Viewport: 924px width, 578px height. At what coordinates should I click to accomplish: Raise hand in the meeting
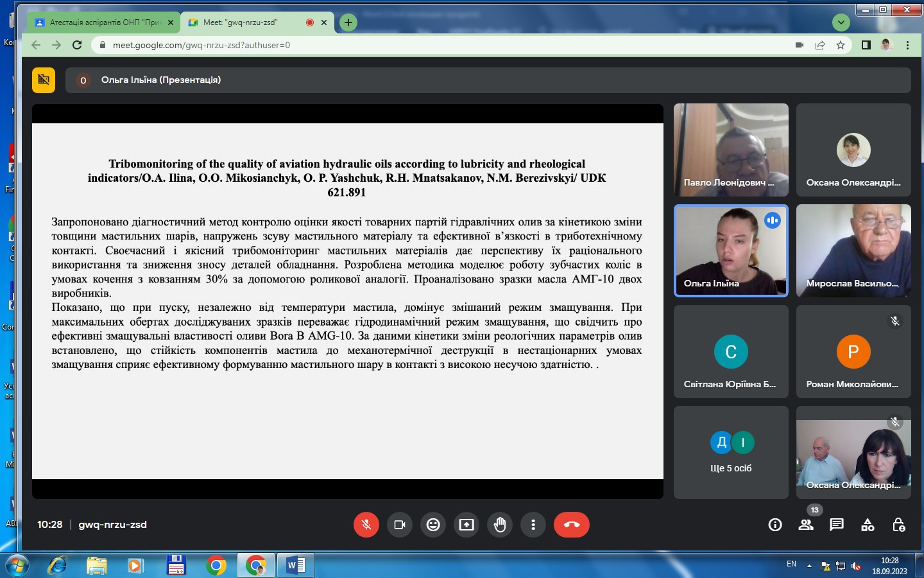(500, 525)
